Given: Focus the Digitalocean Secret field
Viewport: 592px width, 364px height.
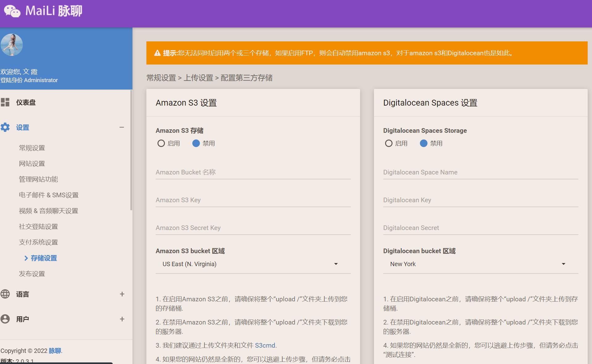Looking at the screenshot, I should point(481,228).
